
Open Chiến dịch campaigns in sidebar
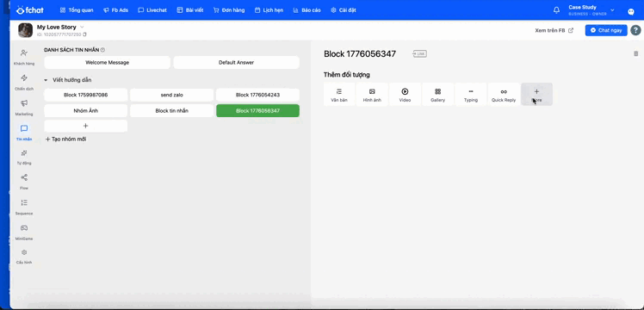[x=24, y=82]
